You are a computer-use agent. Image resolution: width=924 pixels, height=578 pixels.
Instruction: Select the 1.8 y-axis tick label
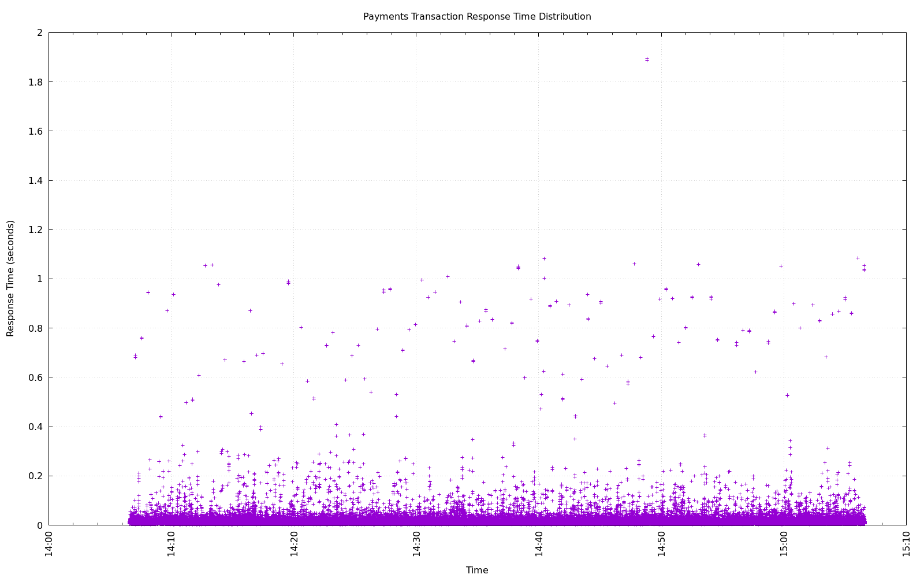[x=36, y=82]
